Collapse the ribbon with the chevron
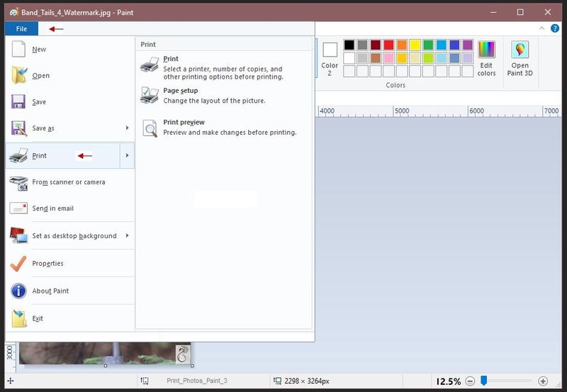 [x=541, y=28]
